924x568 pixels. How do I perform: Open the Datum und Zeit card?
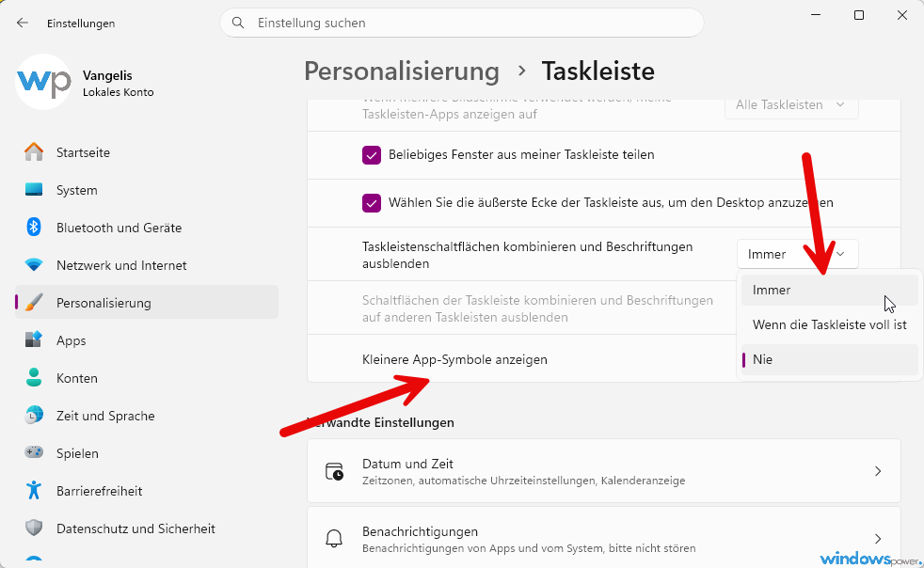click(603, 471)
